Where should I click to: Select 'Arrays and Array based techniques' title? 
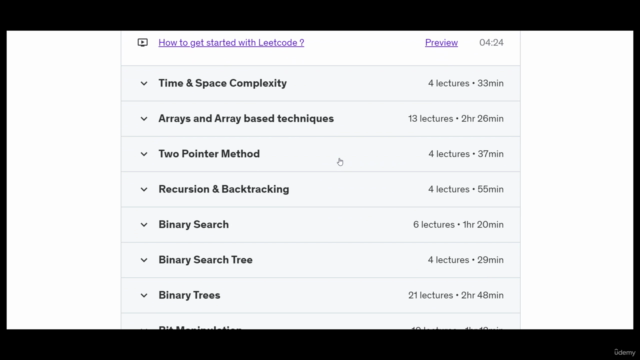[x=246, y=118]
